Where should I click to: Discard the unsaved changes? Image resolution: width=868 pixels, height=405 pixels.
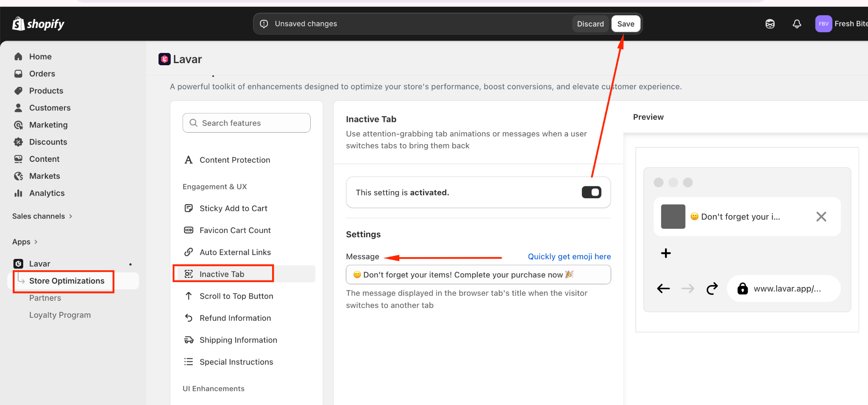pos(590,24)
